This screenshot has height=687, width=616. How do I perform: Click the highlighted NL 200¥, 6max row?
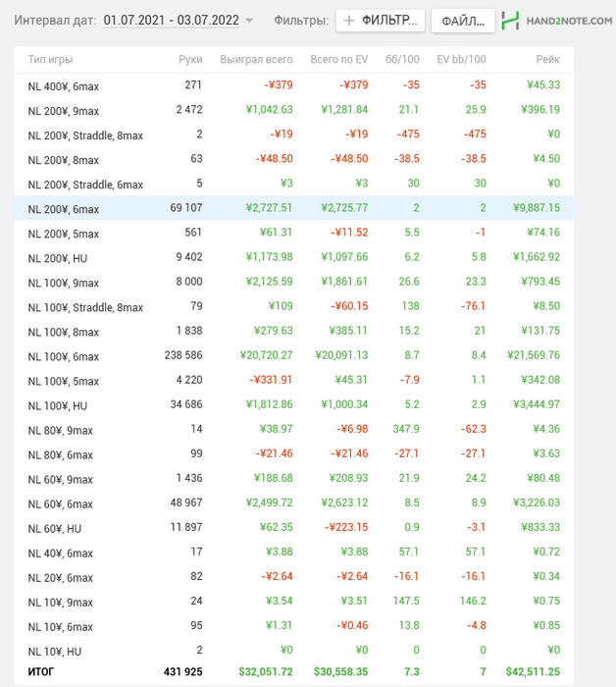[x=293, y=208]
